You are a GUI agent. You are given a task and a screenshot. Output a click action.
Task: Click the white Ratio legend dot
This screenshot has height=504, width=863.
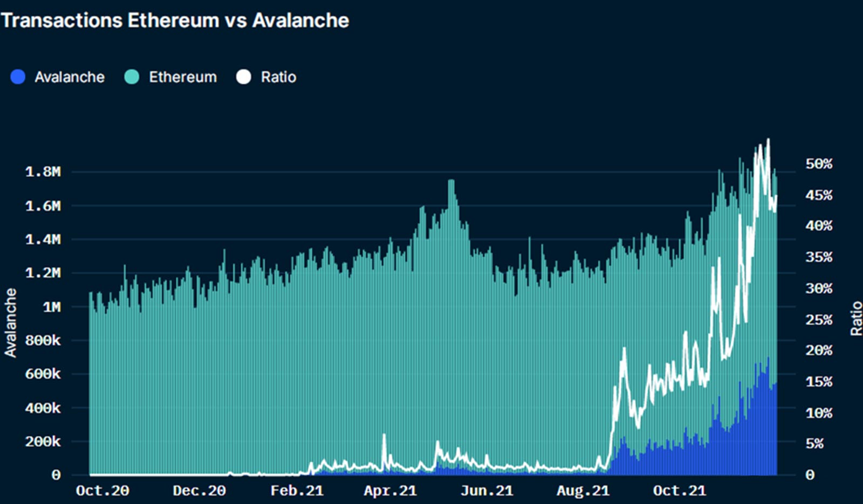244,77
